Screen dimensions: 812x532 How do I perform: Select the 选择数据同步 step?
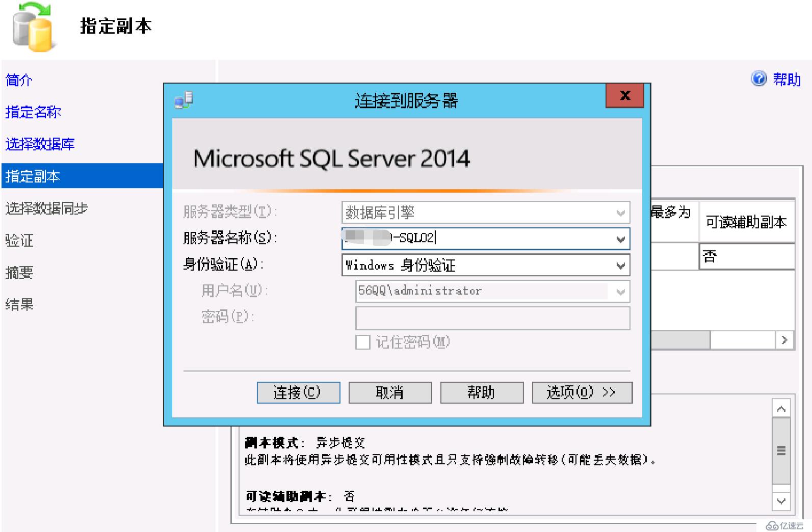click(x=46, y=208)
